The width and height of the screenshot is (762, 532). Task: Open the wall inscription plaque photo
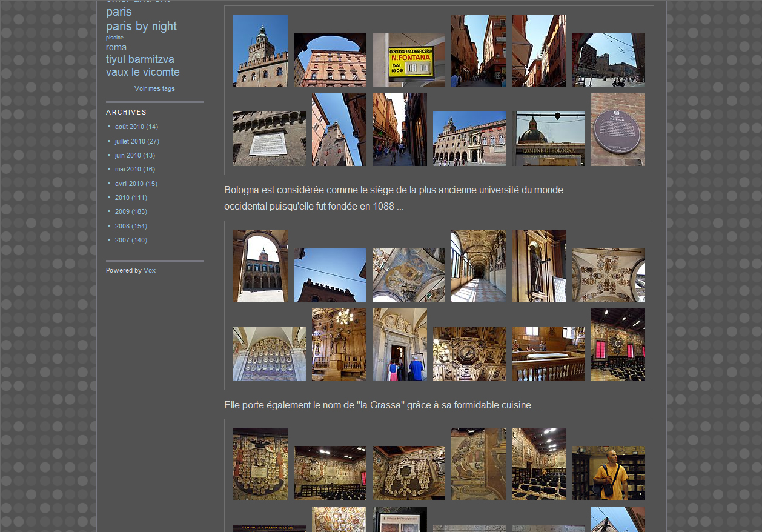(269, 139)
